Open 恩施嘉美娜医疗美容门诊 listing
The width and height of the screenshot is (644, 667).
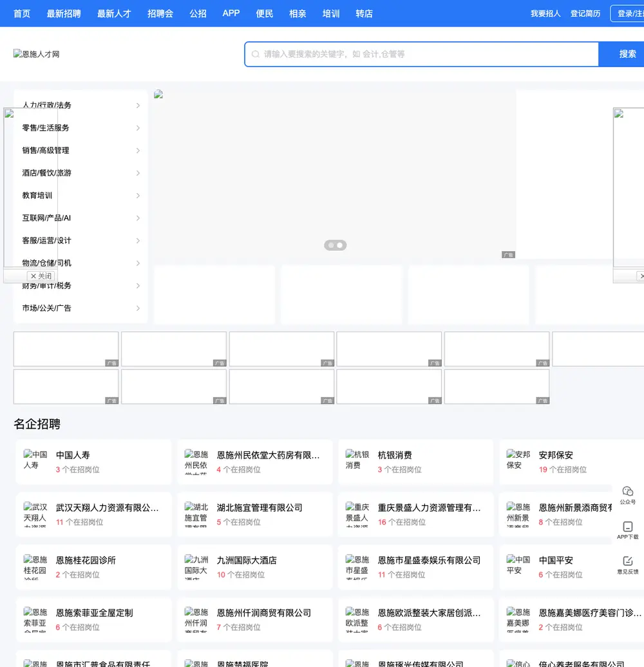point(572,619)
